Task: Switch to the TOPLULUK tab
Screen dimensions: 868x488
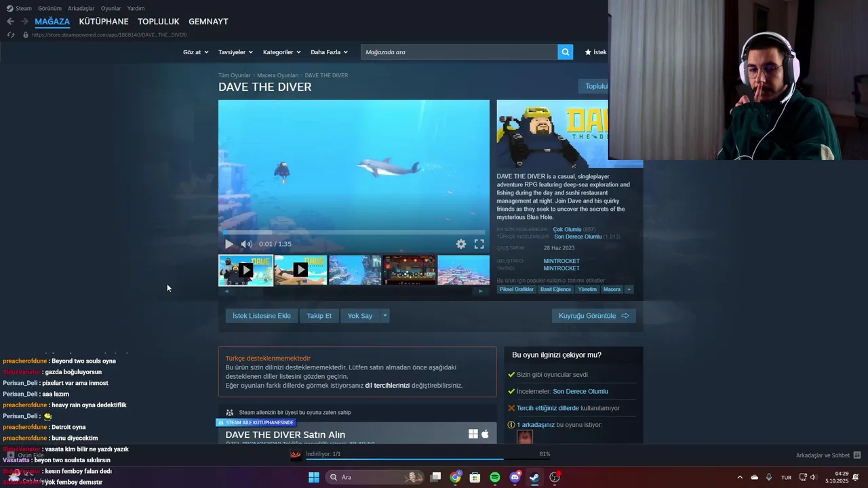Action: [159, 22]
